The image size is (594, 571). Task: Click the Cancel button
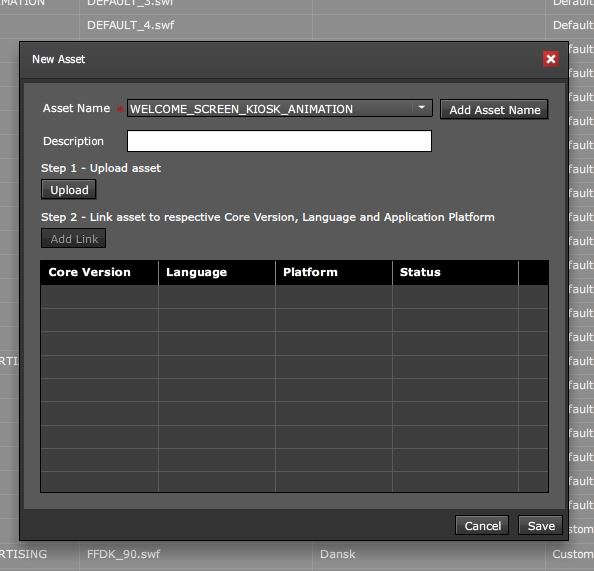point(482,526)
